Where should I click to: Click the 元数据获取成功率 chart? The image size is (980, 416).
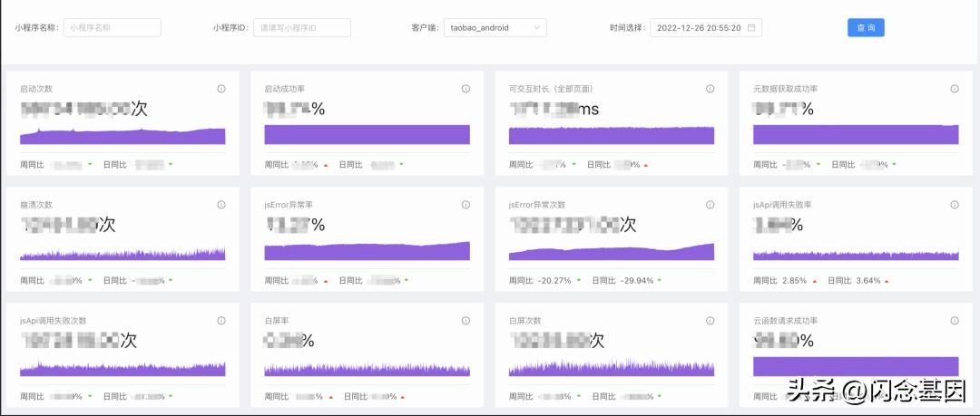(856, 135)
